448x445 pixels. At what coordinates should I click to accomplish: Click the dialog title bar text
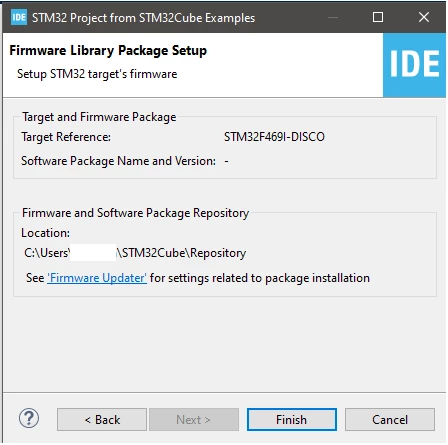click(x=143, y=18)
